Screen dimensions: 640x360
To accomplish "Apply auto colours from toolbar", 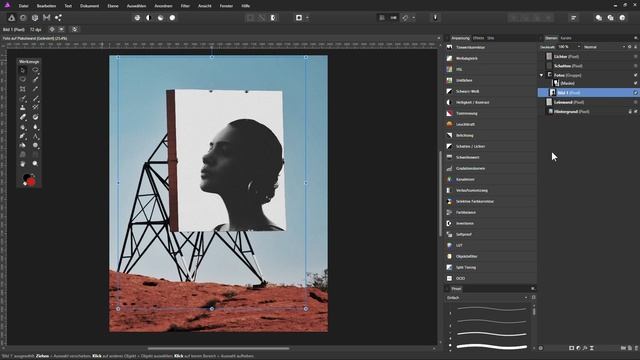I will pyautogui.click(x=160, y=18).
